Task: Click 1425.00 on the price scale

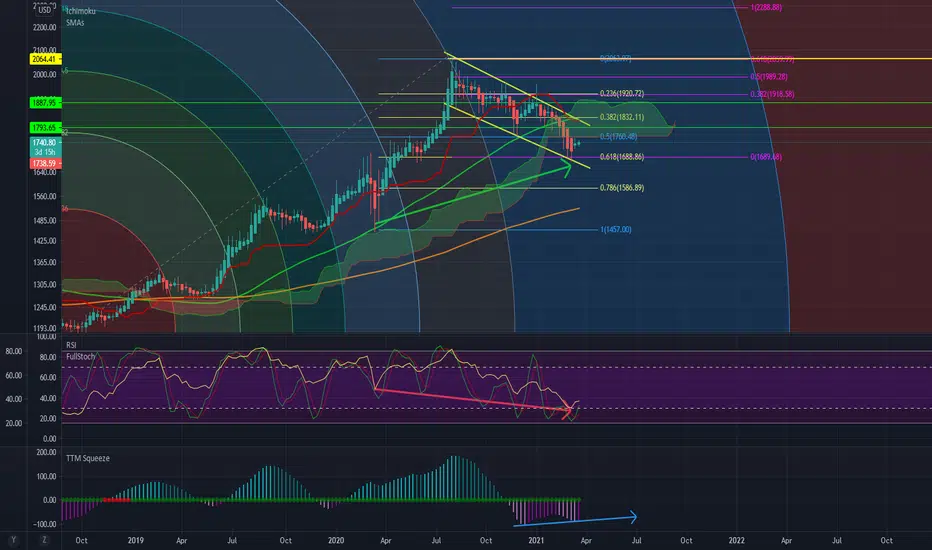Action: (x=45, y=241)
